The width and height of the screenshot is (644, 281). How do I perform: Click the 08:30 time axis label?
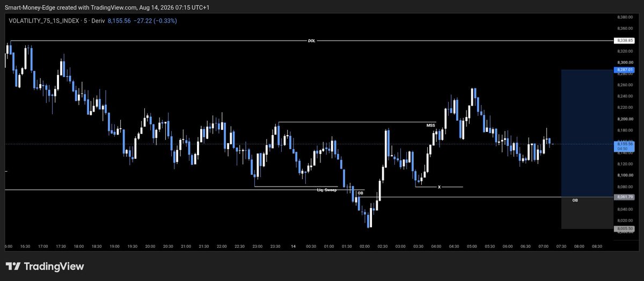click(597, 246)
